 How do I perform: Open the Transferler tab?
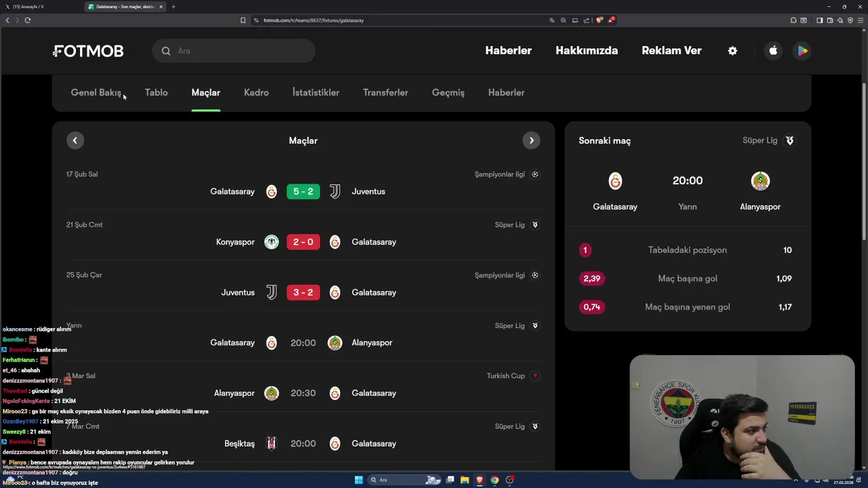pos(385,93)
